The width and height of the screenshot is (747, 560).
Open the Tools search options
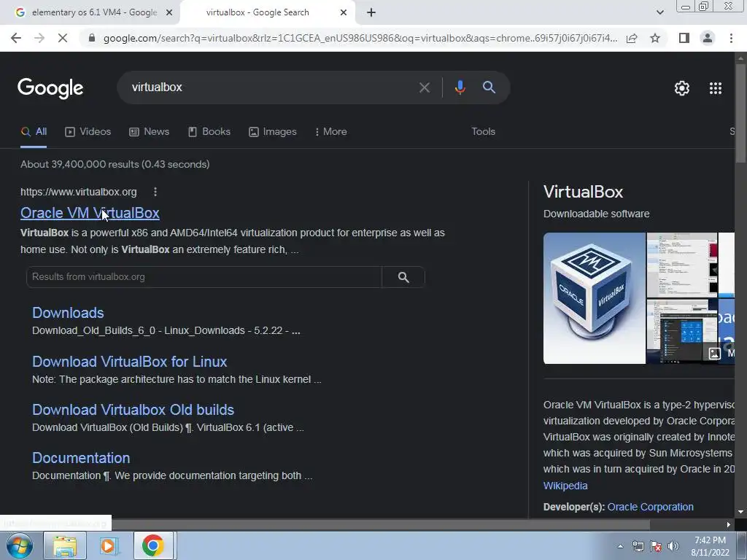click(x=483, y=132)
